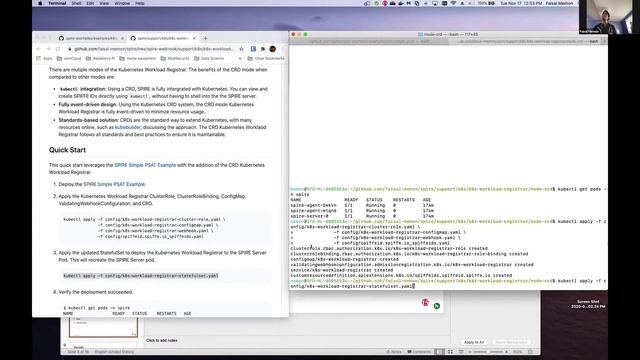Switch to Slide Sorter grid view

pos(450,352)
